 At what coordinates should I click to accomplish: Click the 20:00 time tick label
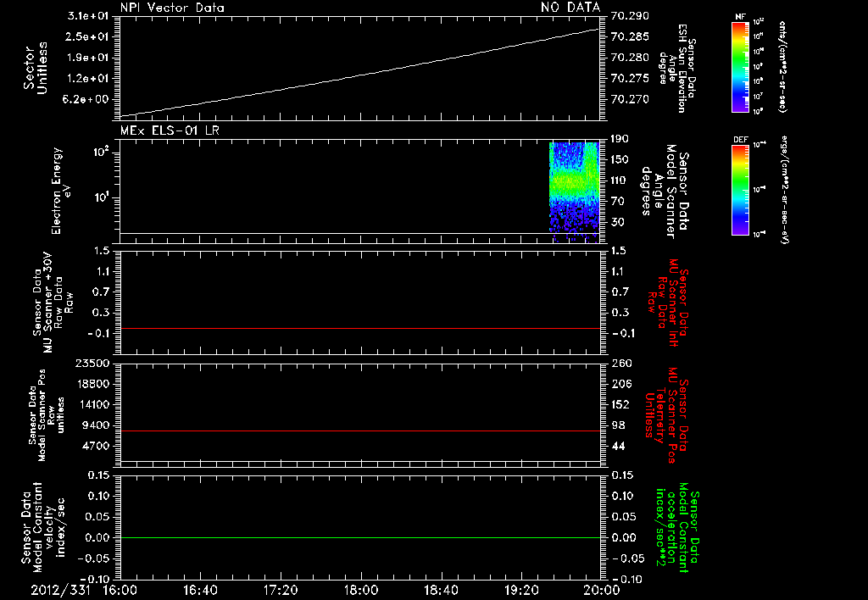(x=602, y=591)
